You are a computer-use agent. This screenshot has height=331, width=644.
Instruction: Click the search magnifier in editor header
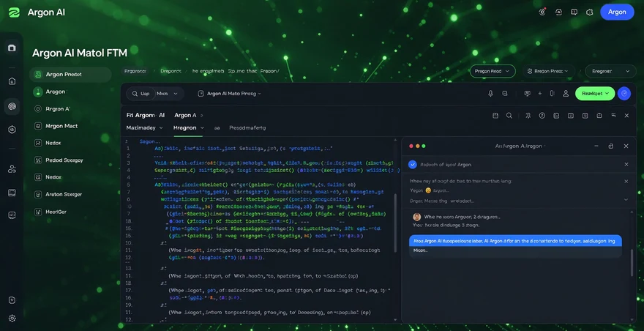pyautogui.click(x=509, y=116)
